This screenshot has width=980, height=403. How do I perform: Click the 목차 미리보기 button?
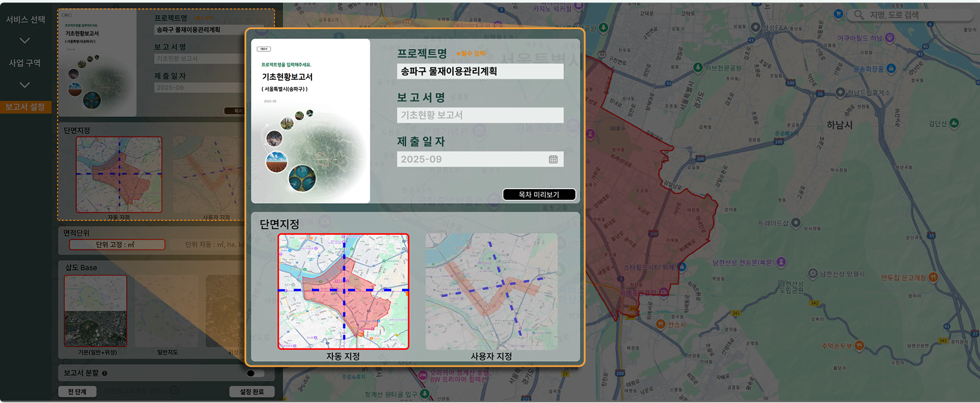pyautogui.click(x=539, y=195)
